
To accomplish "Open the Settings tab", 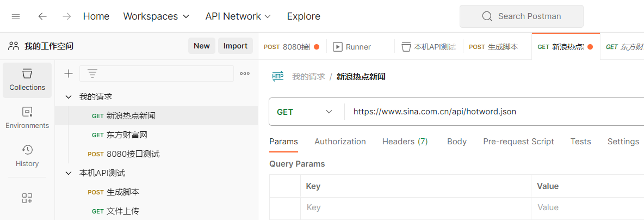I will pyautogui.click(x=623, y=142).
